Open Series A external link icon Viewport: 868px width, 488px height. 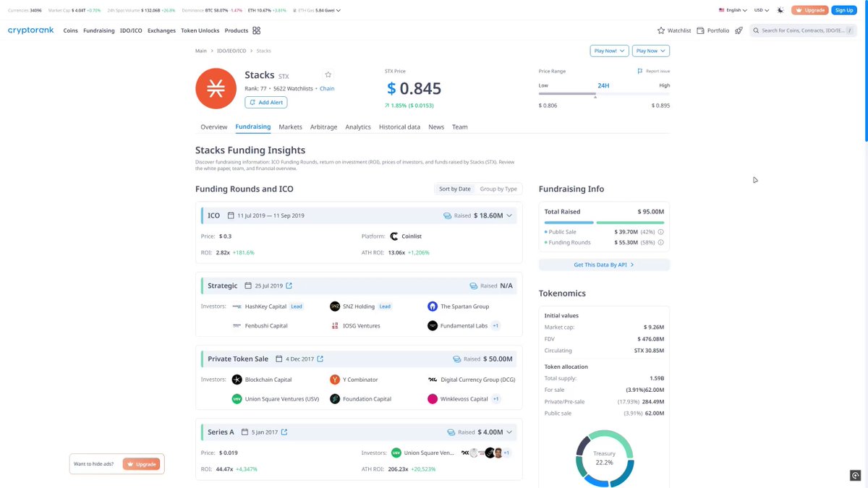tap(284, 432)
